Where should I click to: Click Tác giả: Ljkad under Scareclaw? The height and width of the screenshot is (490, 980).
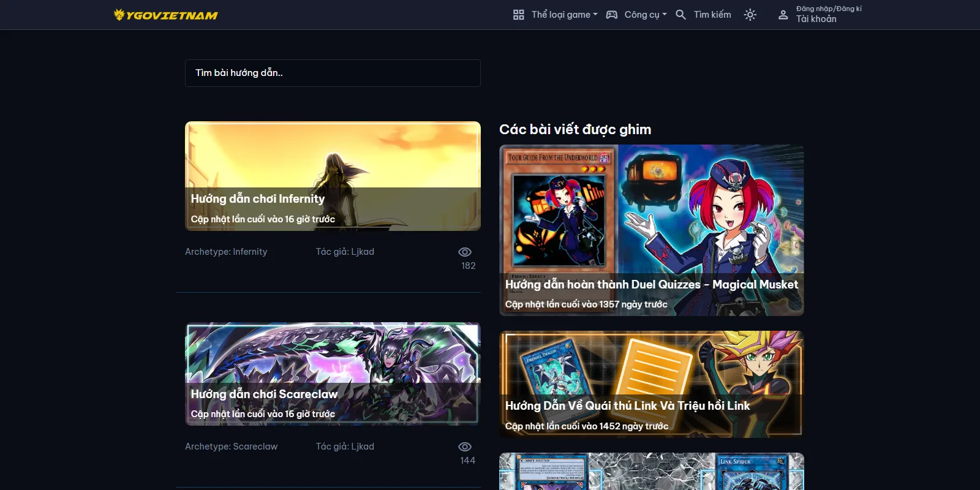pyautogui.click(x=345, y=447)
